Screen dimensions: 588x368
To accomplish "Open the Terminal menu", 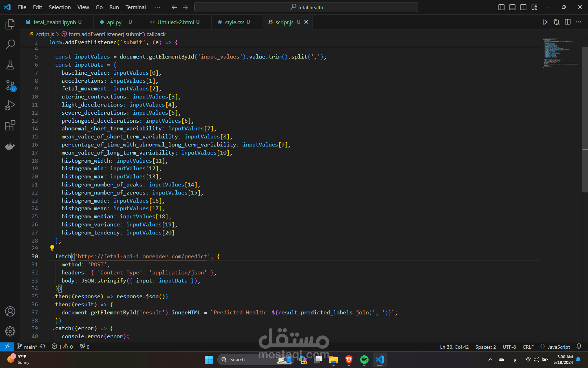I will [x=135, y=7].
